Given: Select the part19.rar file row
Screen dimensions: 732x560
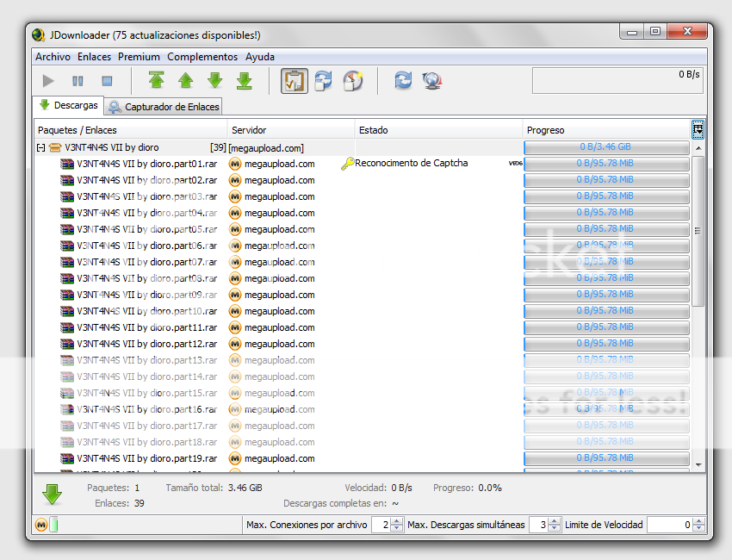Looking at the screenshot, I should click(363, 457).
